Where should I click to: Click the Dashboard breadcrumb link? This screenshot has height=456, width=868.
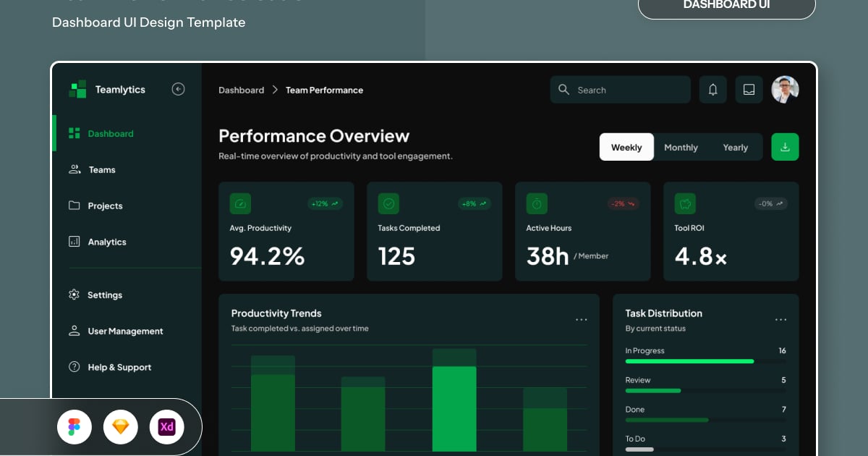(x=241, y=90)
